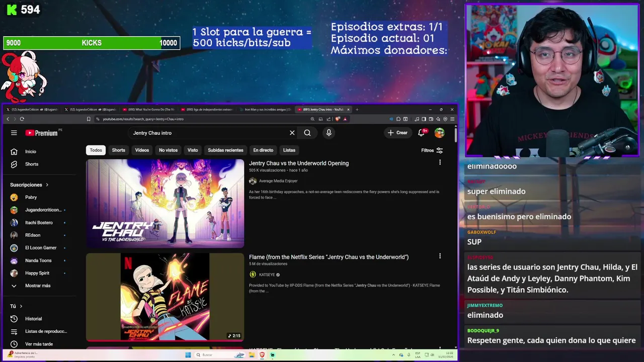Open Flame (from the Netflix Series) title
This screenshot has width=644, height=362.
point(329,257)
